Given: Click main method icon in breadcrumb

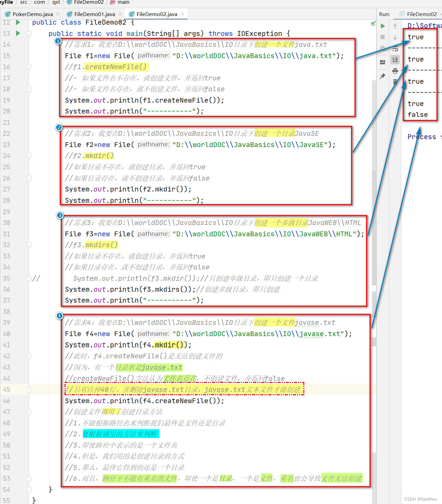Looking at the screenshot, I should pos(112,2).
